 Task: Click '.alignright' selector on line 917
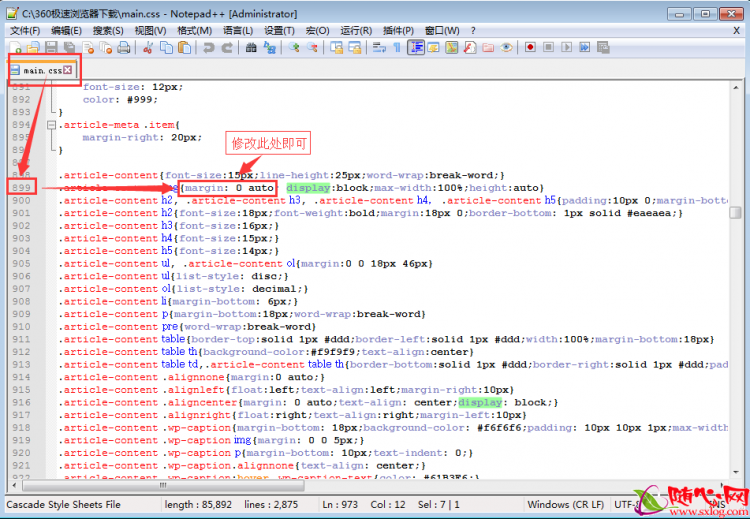197,415
